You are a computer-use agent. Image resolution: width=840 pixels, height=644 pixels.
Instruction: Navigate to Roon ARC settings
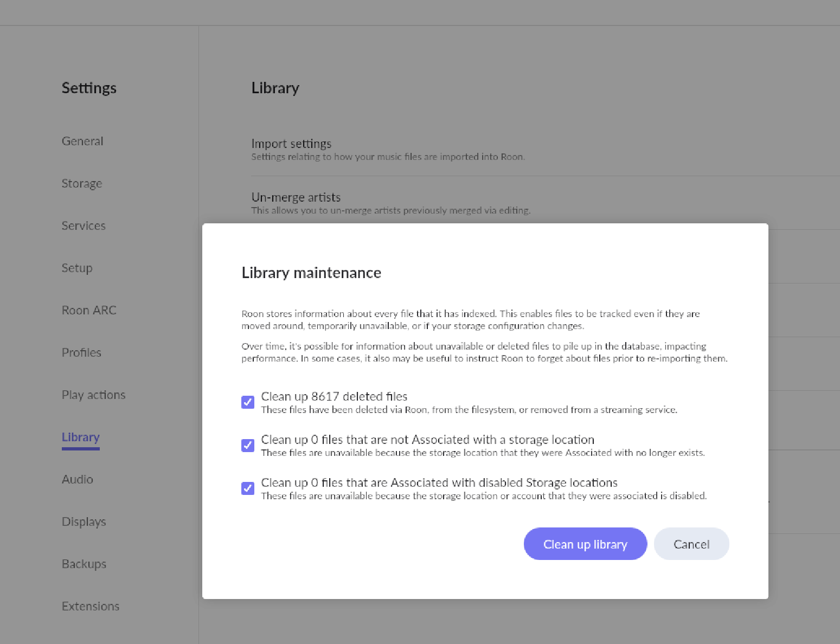(89, 311)
